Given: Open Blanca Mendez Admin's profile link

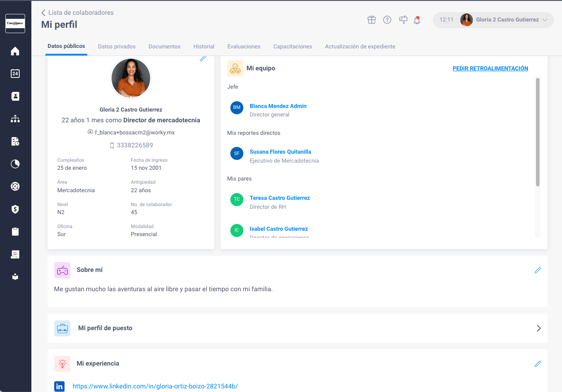Looking at the screenshot, I should click(x=278, y=106).
